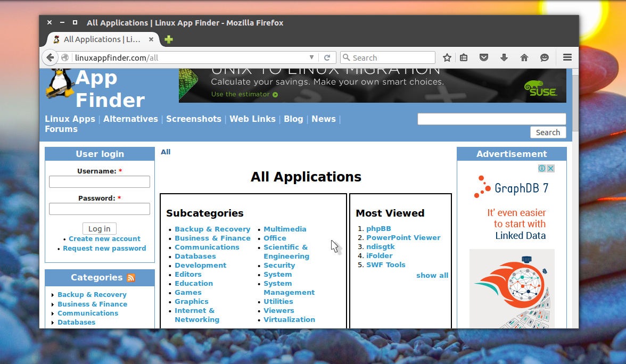Click the site Search button
This screenshot has height=364, width=626.
548,133
